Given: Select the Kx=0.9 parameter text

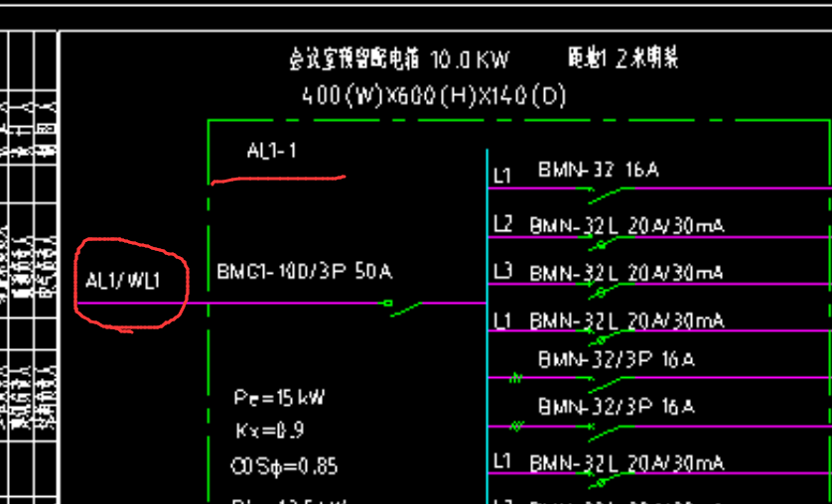Looking at the screenshot, I should [270, 430].
